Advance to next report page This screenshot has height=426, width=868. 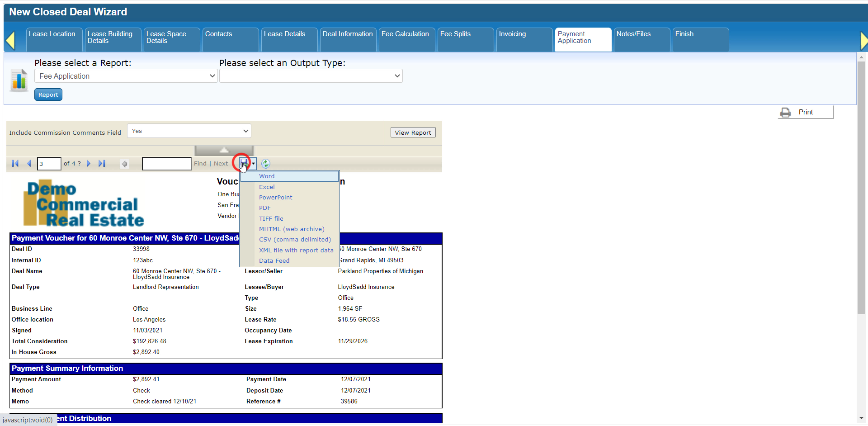pos(89,164)
